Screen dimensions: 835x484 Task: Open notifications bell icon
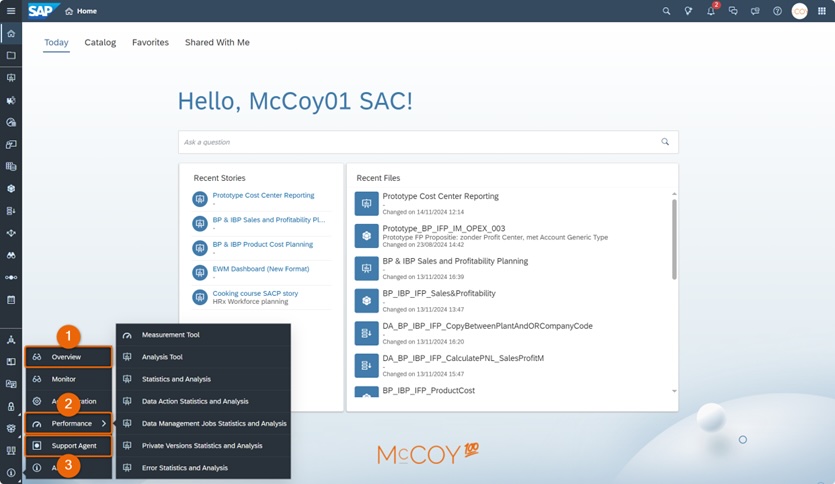click(x=711, y=11)
